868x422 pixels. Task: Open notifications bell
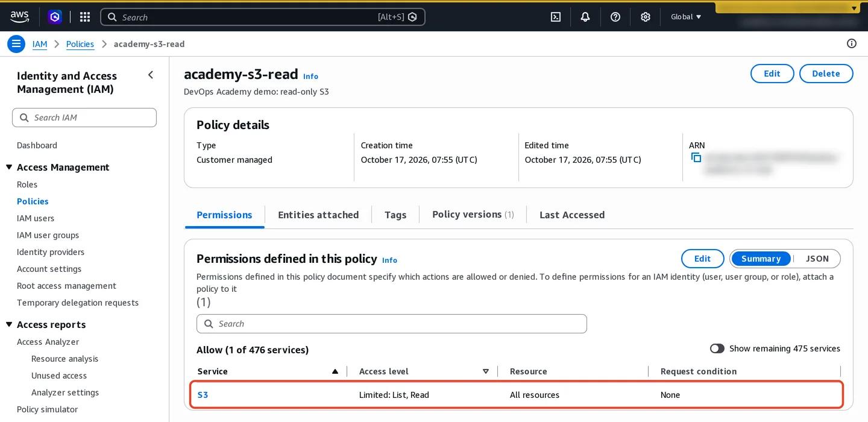click(x=585, y=17)
